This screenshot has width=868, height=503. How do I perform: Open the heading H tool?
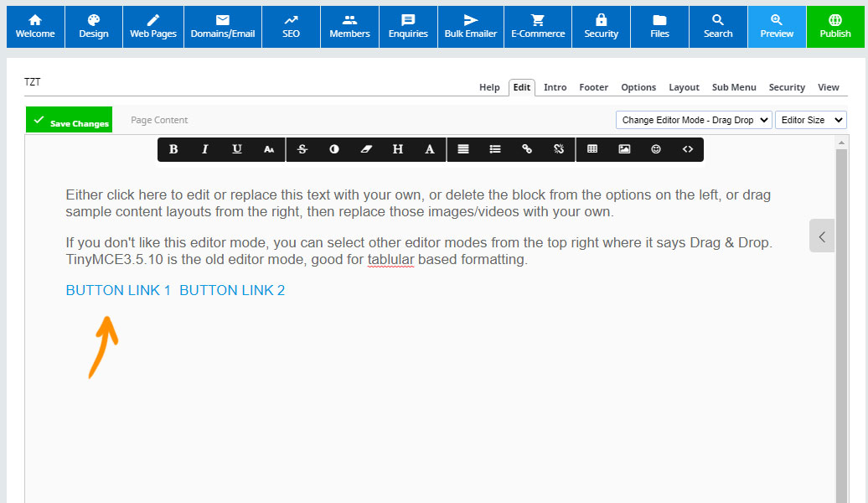(398, 149)
